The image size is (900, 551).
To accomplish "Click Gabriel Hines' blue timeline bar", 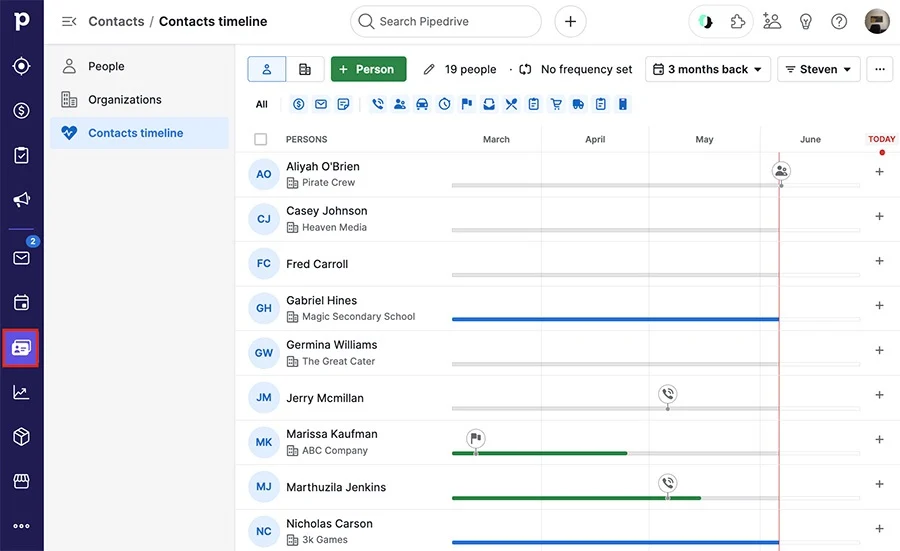I will (x=615, y=319).
